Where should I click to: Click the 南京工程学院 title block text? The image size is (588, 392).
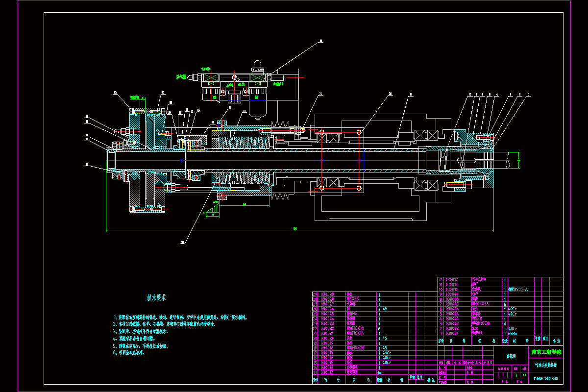(x=546, y=352)
